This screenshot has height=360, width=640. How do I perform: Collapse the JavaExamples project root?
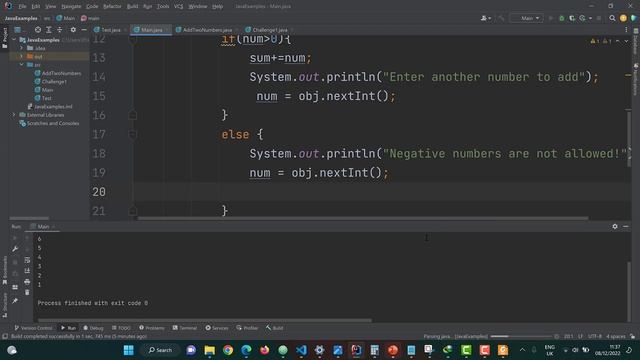[x=14, y=40]
